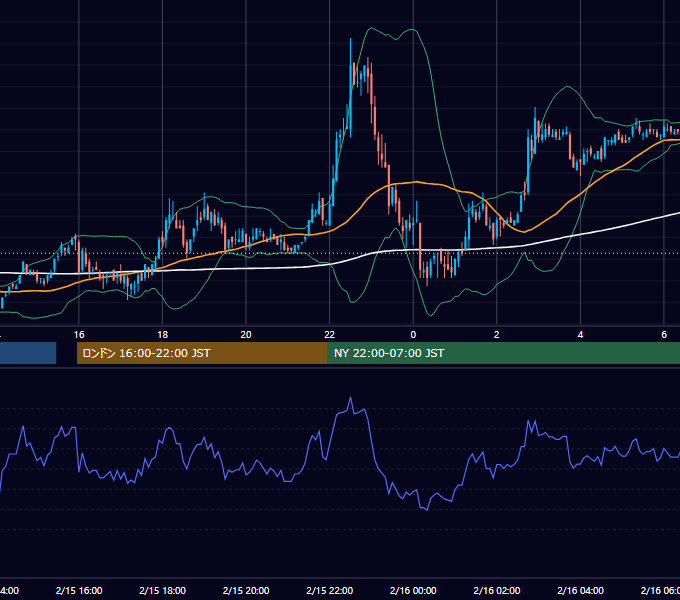Viewport: 680px width, 600px height.
Task: Click the 0 hour label on price chart axis
Action: (413, 334)
